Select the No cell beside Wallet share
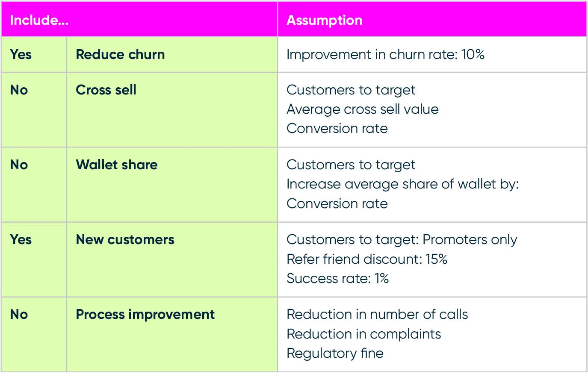588x383 pixels. click(x=19, y=165)
